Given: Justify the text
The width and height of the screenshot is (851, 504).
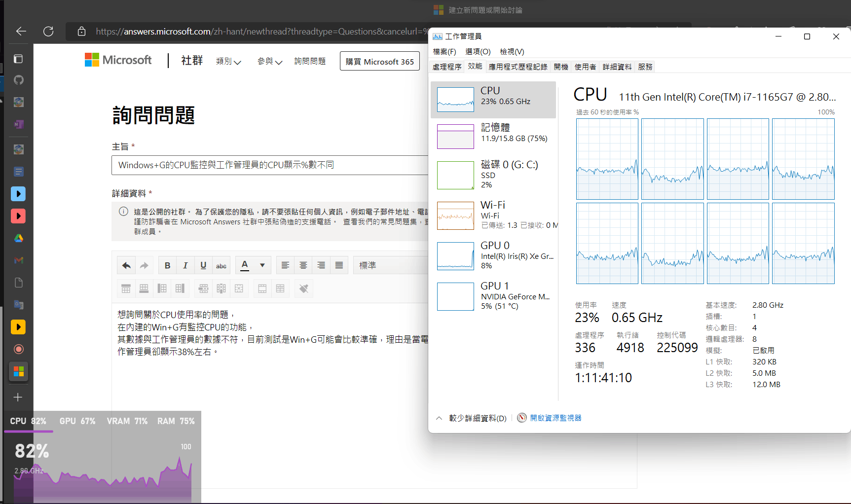Looking at the screenshot, I should [x=339, y=265].
